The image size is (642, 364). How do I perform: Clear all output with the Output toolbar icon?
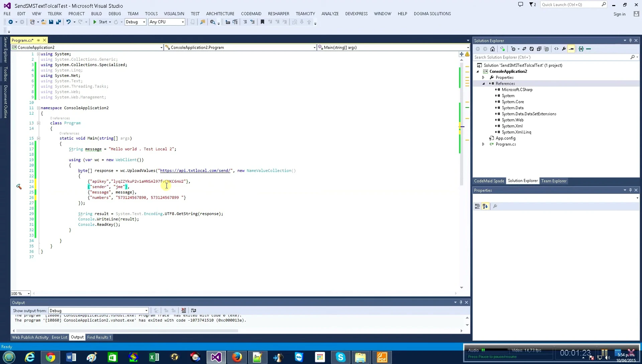(184, 311)
